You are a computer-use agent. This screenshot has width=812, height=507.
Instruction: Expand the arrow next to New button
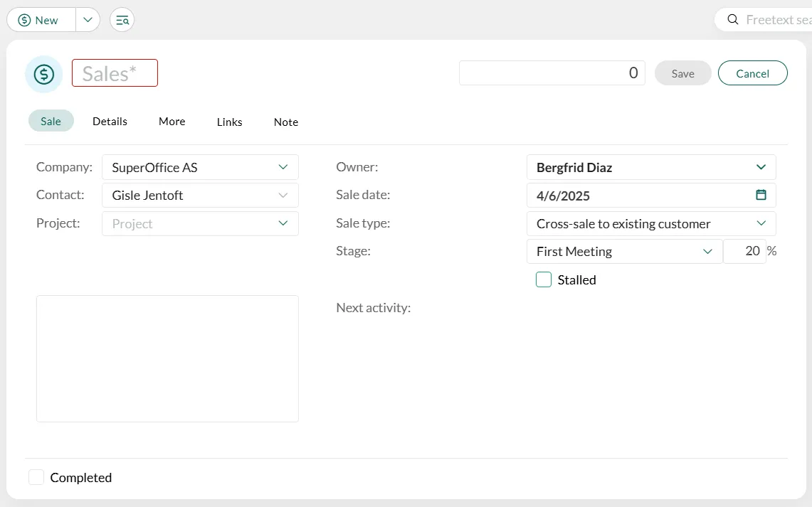(x=88, y=20)
